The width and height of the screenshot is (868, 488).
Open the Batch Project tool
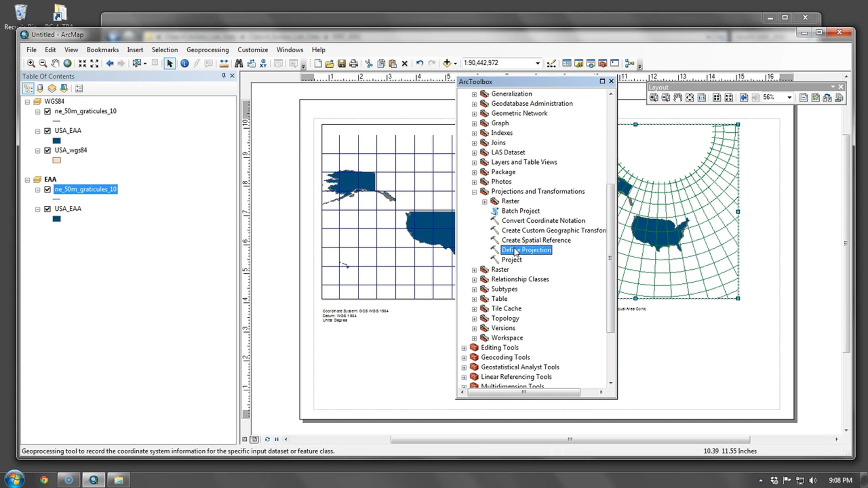(x=520, y=211)
